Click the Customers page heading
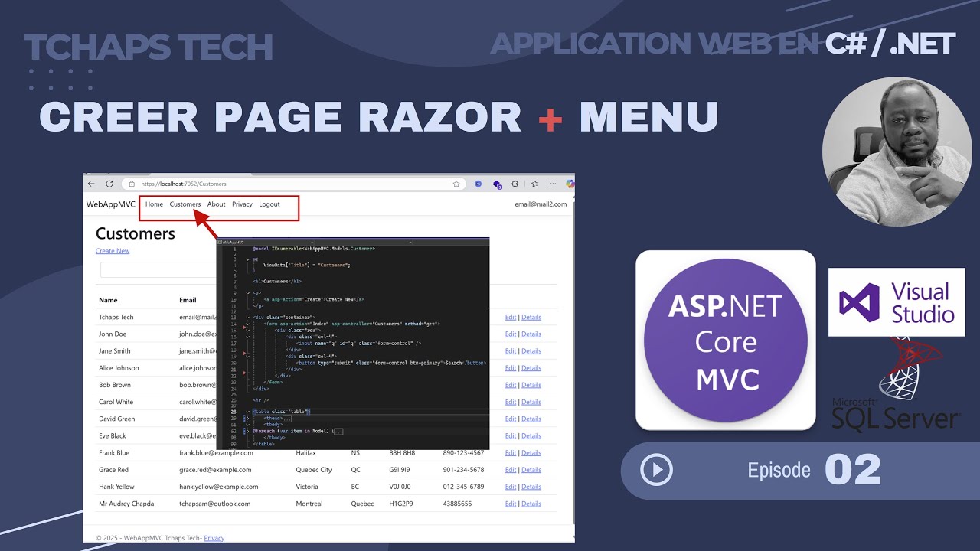The width and height of the screenshot is (980, 551). [136, 233]
